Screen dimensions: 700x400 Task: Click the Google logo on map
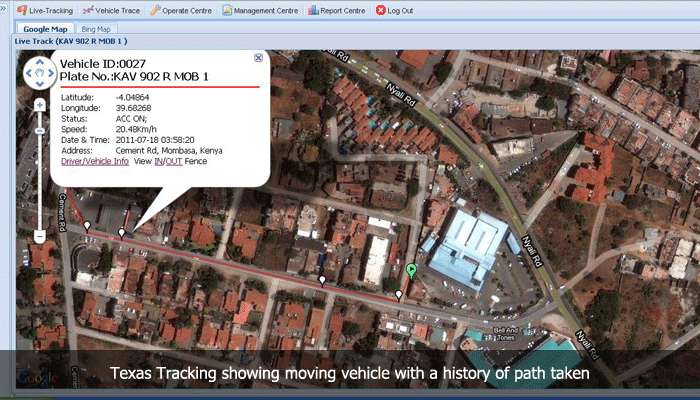(37, 379)
